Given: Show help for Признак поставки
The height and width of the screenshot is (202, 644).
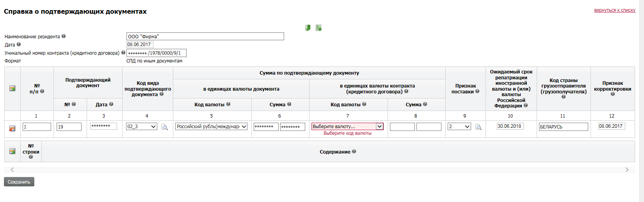Looking at the screenshot, I should [477, 91].
